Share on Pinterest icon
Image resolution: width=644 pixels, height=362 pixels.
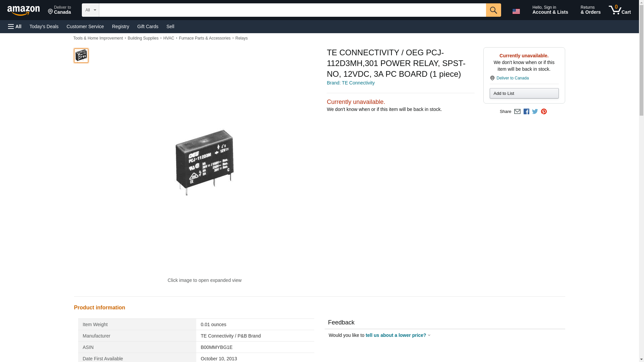[x=544, y=112]
